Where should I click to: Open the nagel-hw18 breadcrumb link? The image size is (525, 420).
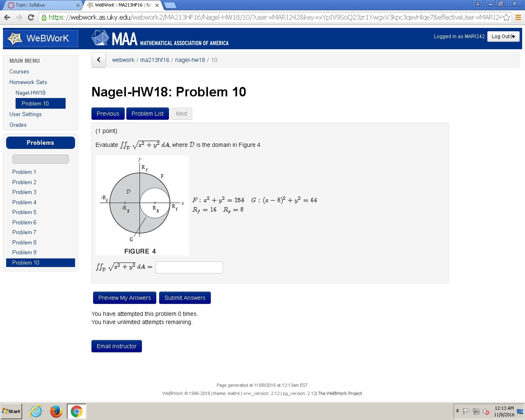190,60
